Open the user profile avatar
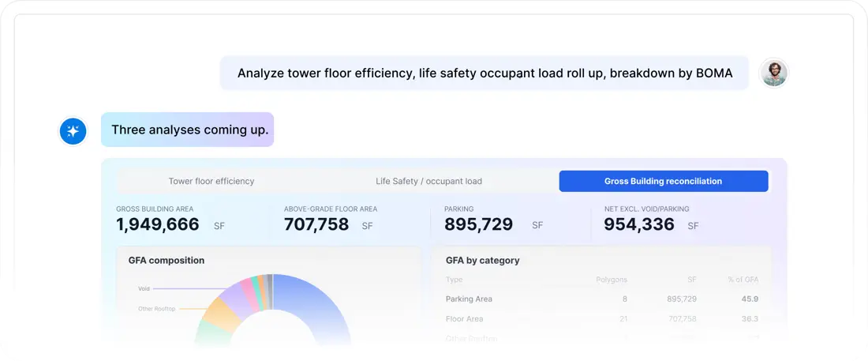868x361 pixels. point(774,73)
